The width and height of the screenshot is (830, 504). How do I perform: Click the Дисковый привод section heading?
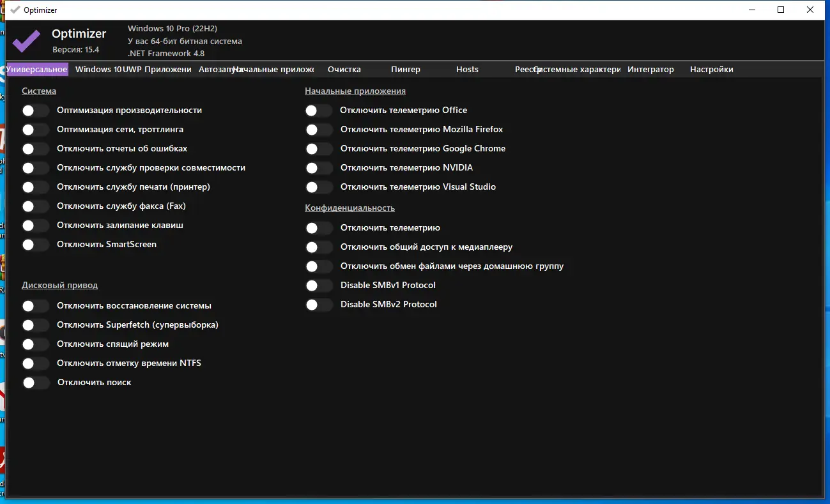[x=59, y=285]
